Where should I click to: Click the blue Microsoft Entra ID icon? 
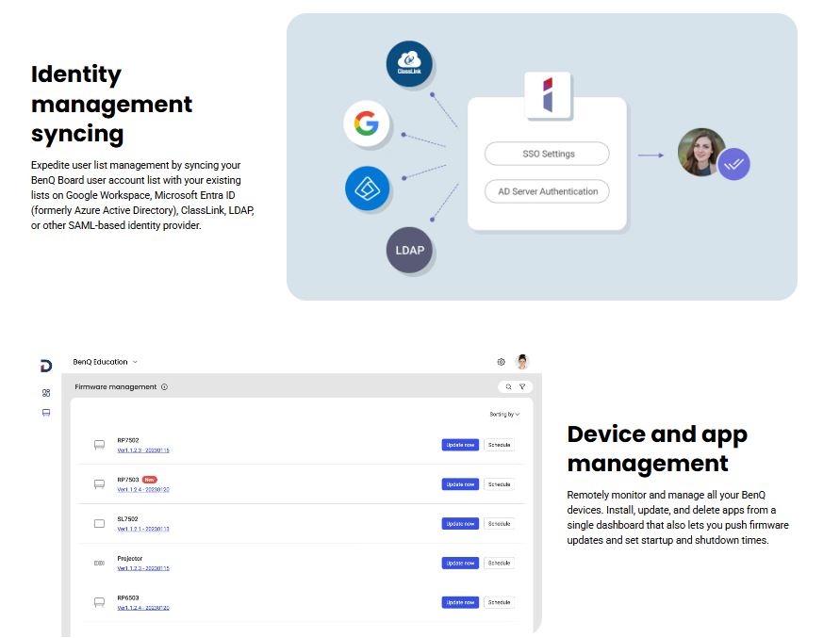(367, 188)
